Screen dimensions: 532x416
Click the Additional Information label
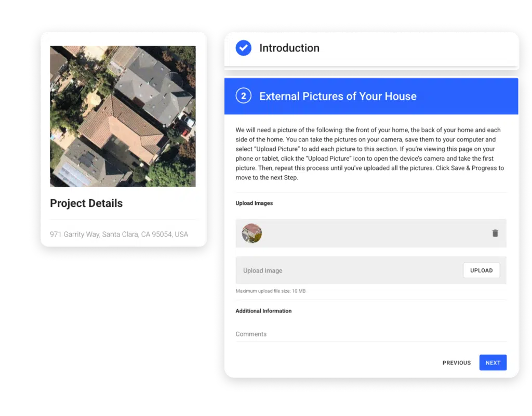tap(263, 311)
